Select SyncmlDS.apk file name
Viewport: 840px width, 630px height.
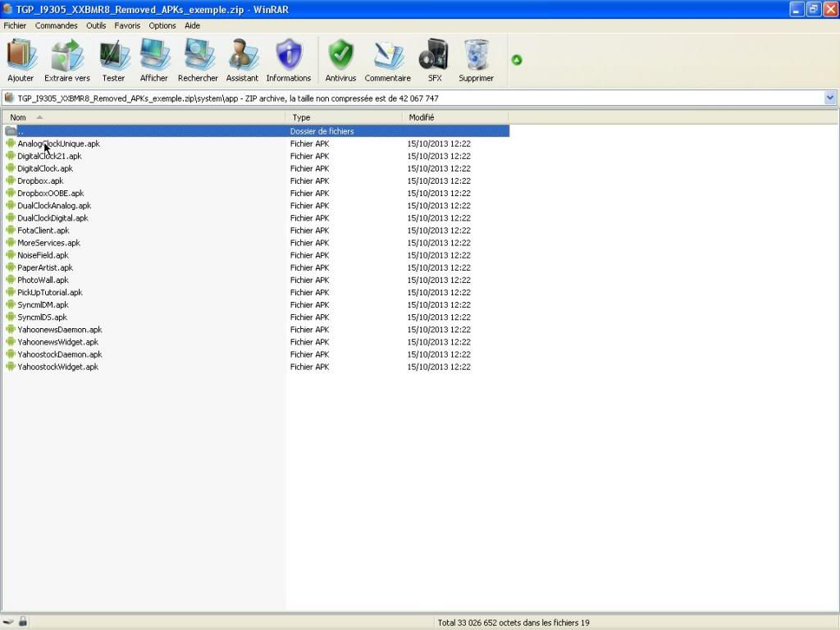pyautogui.click(x=43, y=317)
